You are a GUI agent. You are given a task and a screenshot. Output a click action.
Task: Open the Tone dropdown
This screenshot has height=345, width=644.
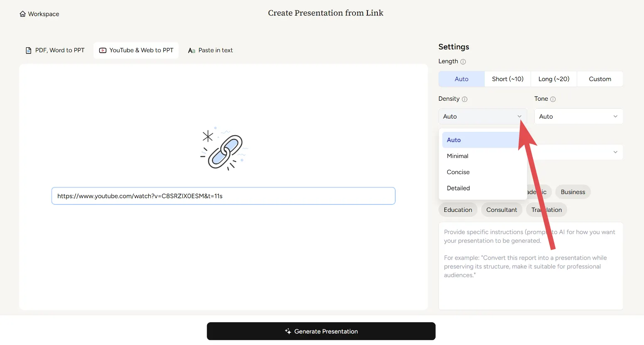pos(578,117)
